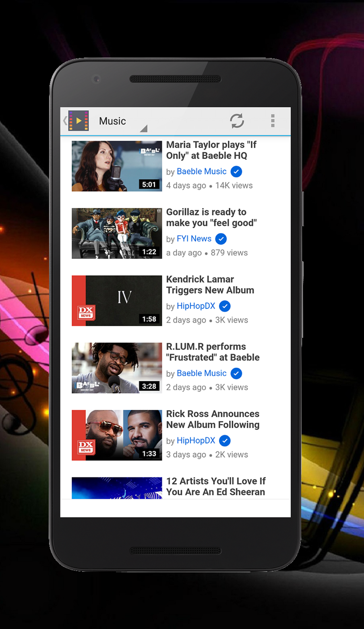Open the three-dot overflow menu

[273, 121]
